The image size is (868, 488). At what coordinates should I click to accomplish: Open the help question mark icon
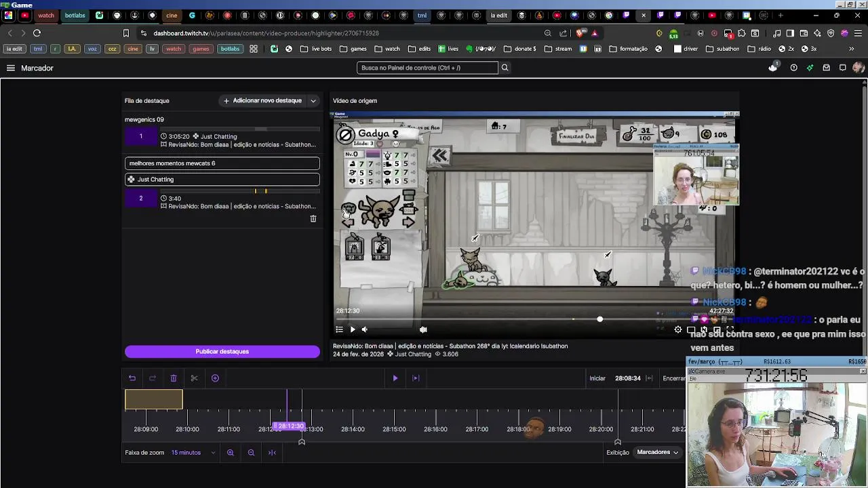793,68
